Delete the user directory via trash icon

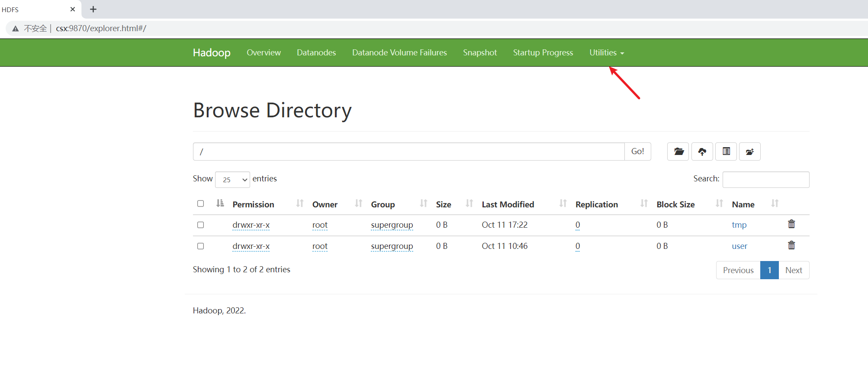(791, 245)
